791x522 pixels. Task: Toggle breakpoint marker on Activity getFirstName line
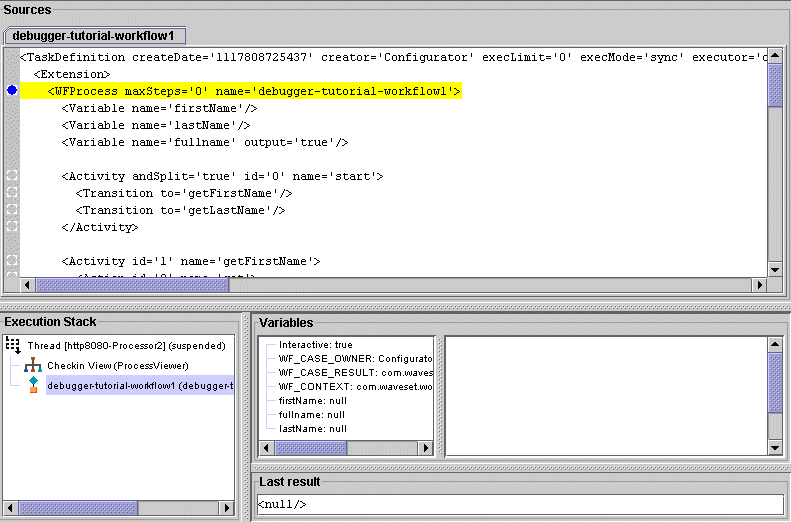click(12, 260)
